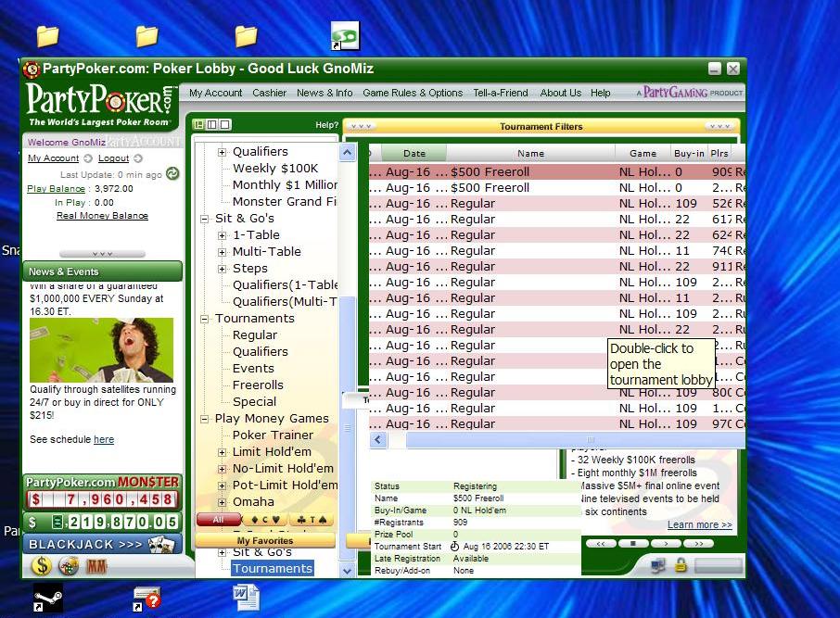Open the Help menu in the menu bar
The width and height of the screenshot is (840, 618).
601,93
